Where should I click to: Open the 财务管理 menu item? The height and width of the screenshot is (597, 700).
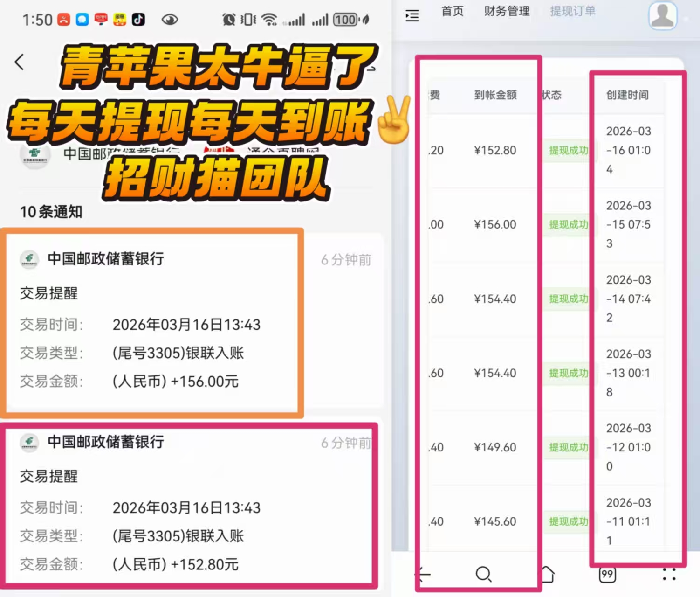[x=507, y=11]
